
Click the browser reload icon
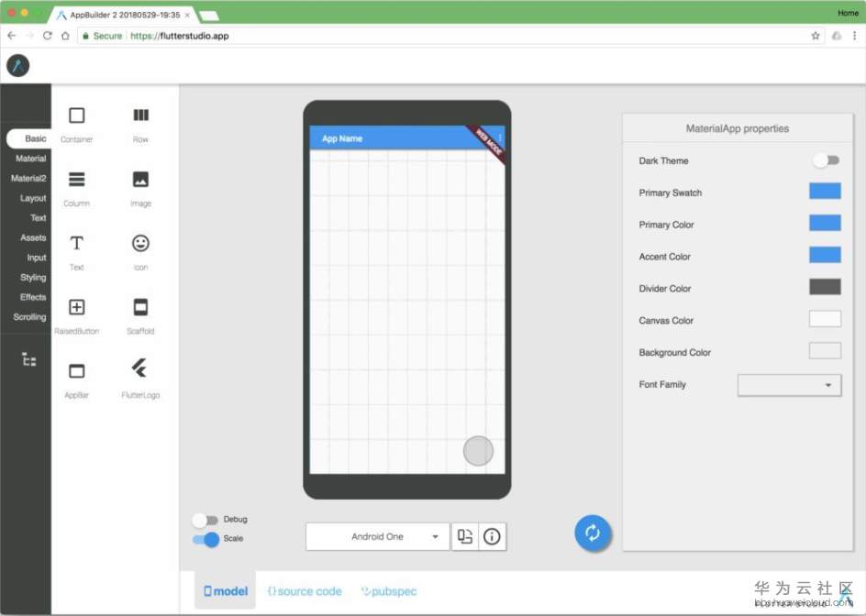[x=47, y=36]
